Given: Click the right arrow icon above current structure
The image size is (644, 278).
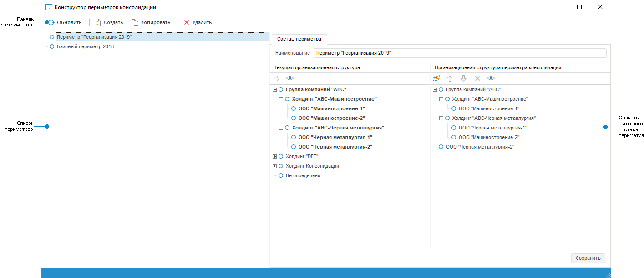Looking at the screenshot, I should pos(276,78).
